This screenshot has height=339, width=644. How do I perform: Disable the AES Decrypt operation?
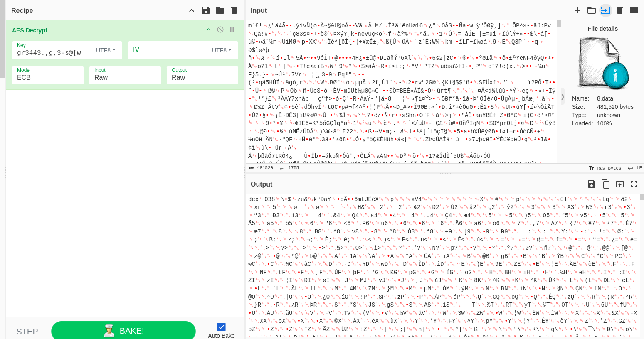220,29
